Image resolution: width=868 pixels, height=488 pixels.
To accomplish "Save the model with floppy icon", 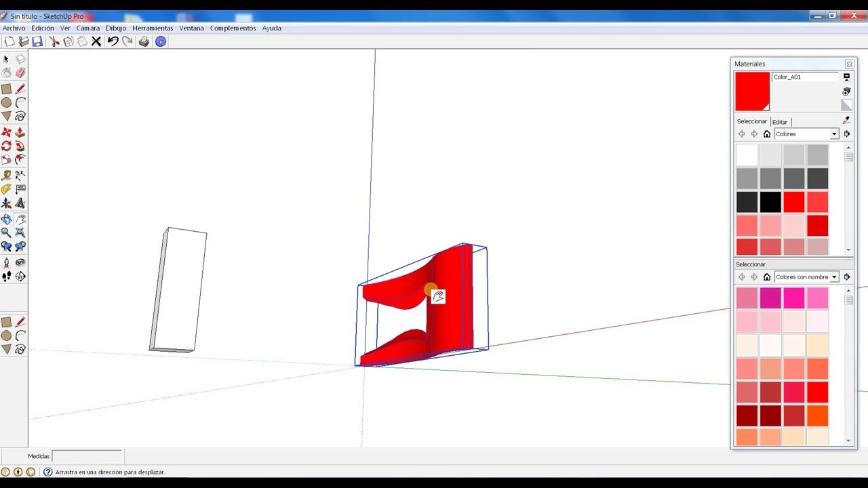I will click(37, 41).
